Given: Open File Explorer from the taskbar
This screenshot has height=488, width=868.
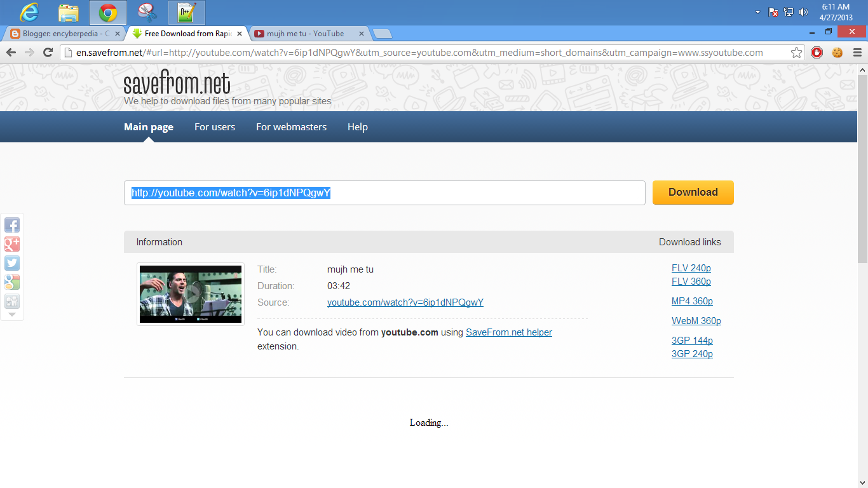Looking at the screenshot, I should coord(69,12).
